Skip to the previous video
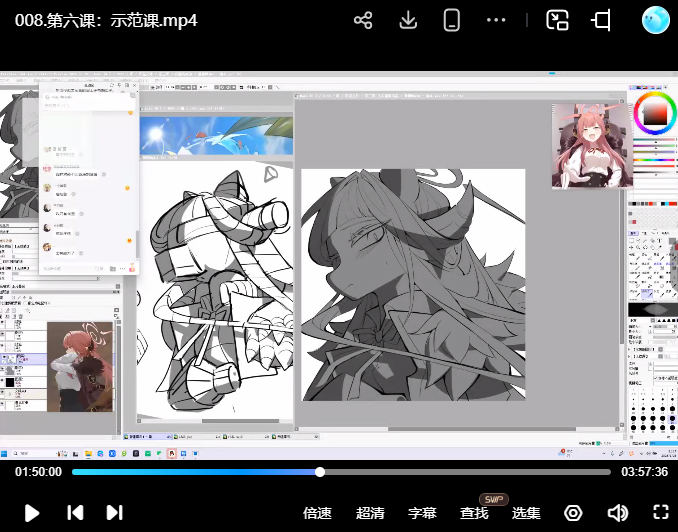 (x=75, y=513)
